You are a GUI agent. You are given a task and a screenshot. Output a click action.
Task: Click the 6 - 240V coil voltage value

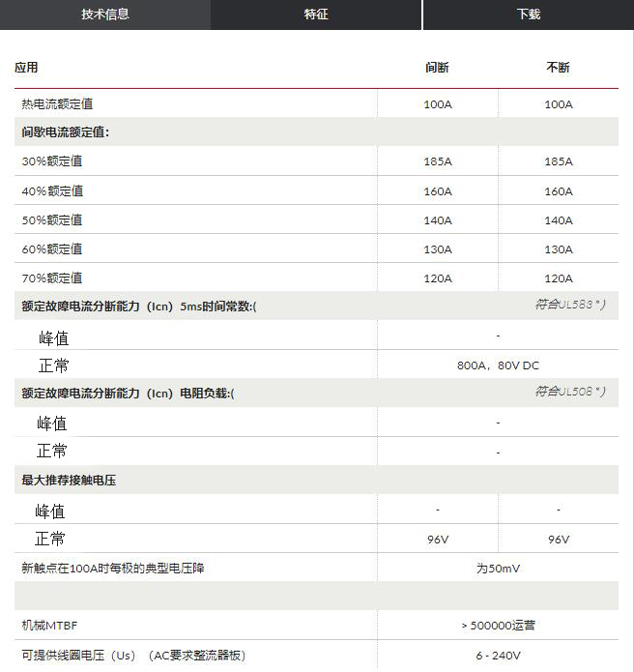[498, 656]
